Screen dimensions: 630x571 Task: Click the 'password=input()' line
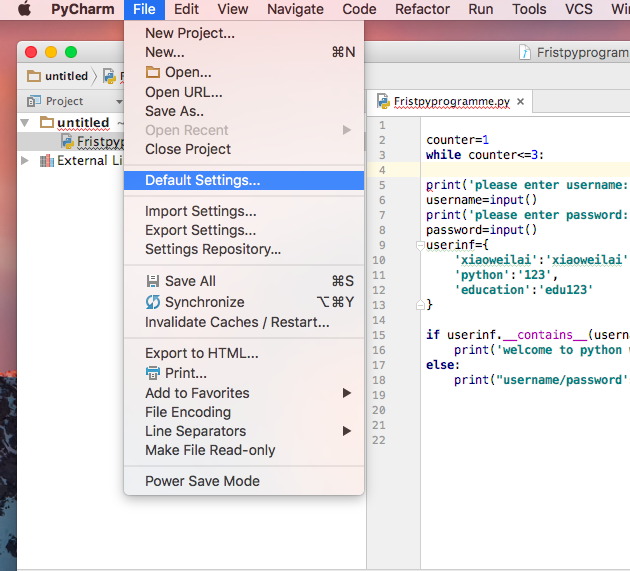[481, 230]
